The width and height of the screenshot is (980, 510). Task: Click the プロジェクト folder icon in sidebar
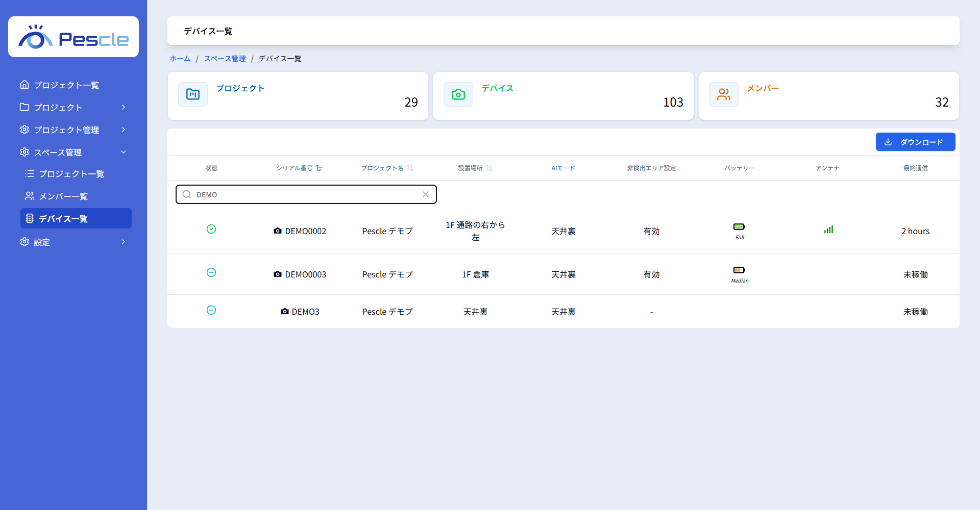pos(24,107)
